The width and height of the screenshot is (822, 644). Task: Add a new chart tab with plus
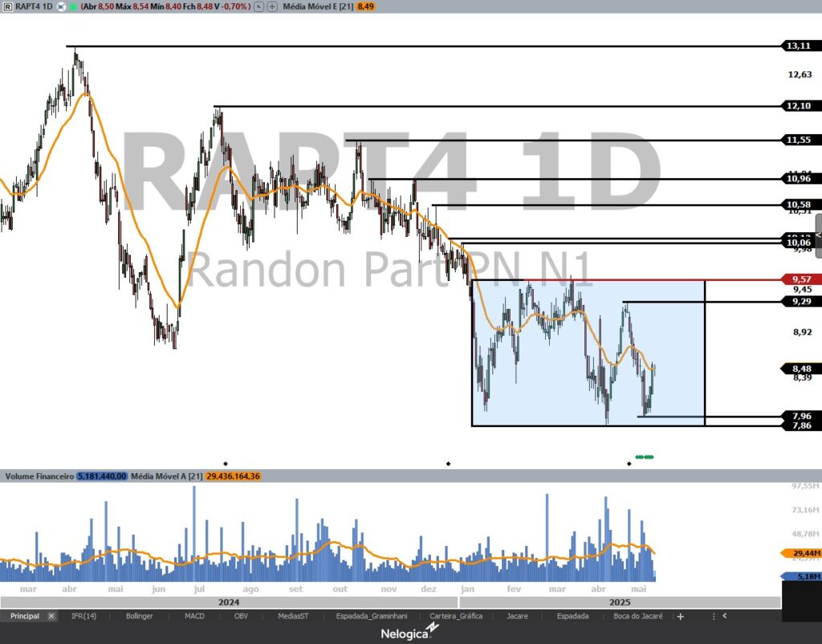681,616
